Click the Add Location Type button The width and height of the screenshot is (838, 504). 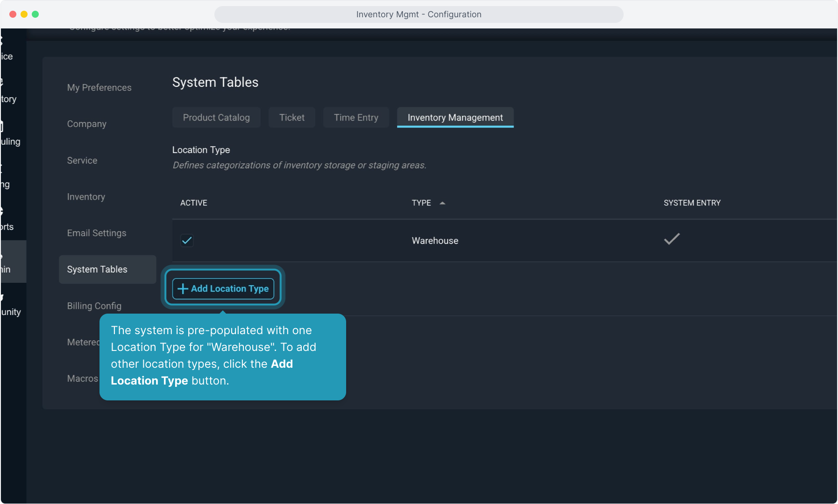tap(223, 288)
